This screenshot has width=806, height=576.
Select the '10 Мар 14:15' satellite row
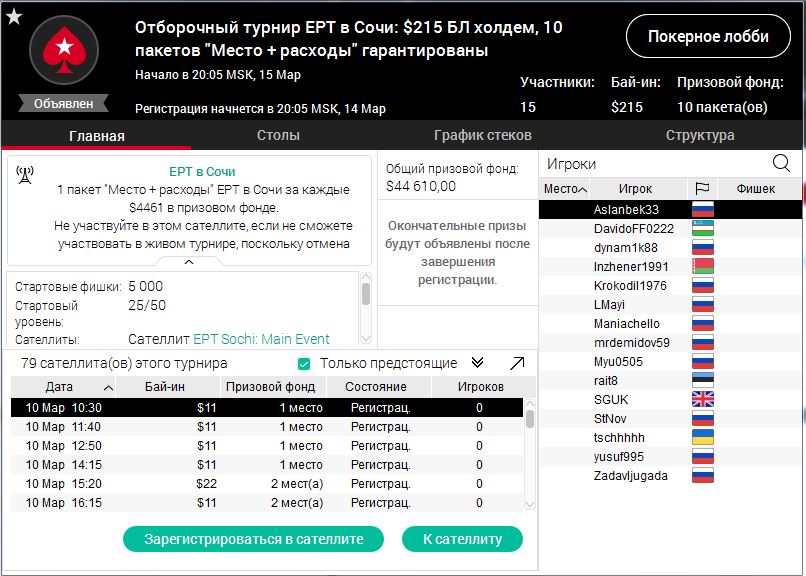[267, 464]
